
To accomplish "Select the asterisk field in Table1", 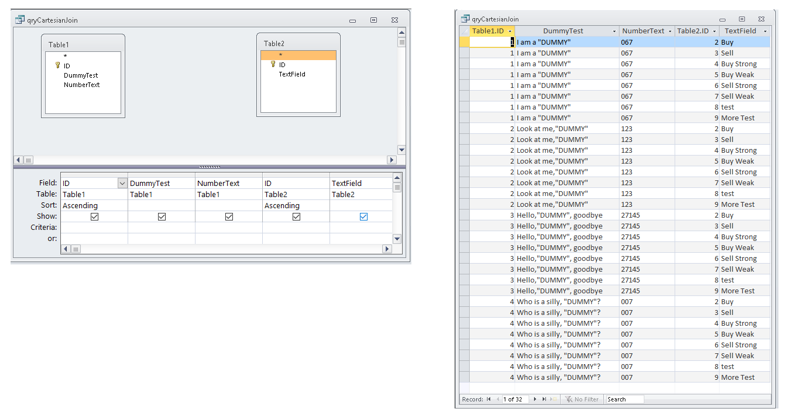I will (65, 56).
